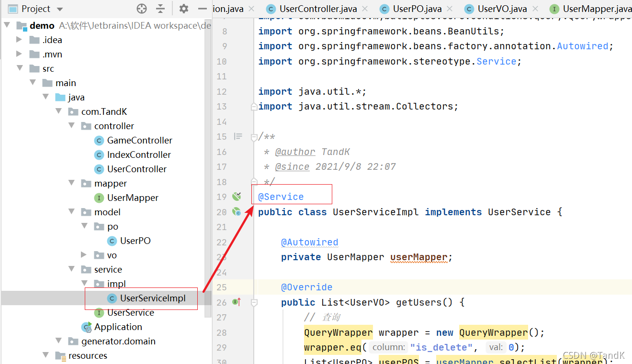Fold the getUsers method at line 26
This screenshot has height=364, width=632.
pos(254,302)
